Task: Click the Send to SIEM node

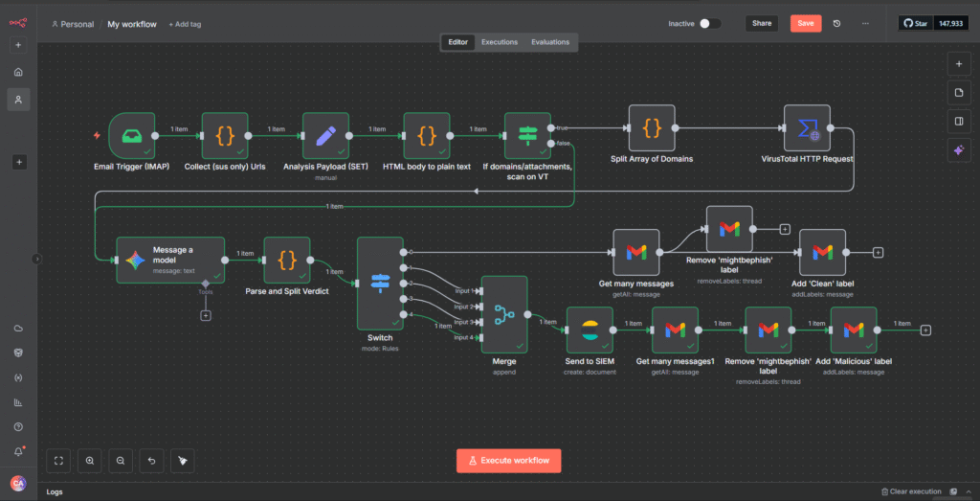Action: 589,330
